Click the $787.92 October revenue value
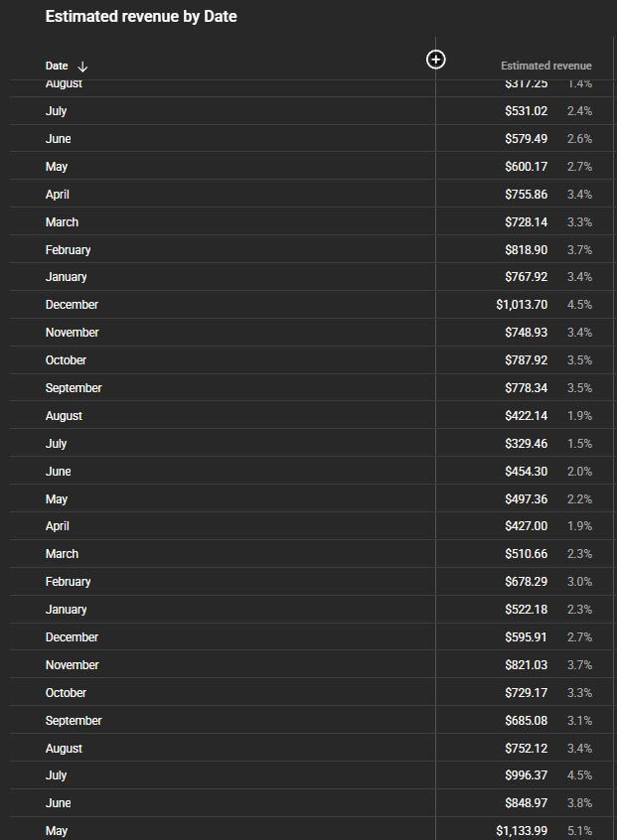Screen dimensions: 617x840 coord(525,360)
